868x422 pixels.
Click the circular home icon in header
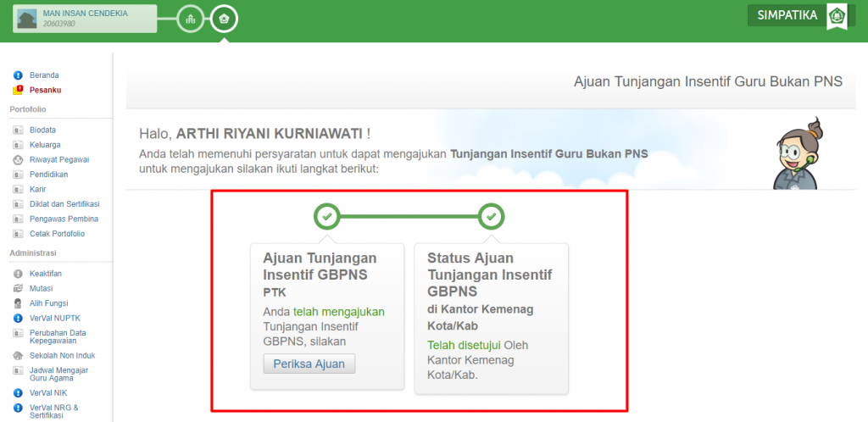tap(224, 18)
